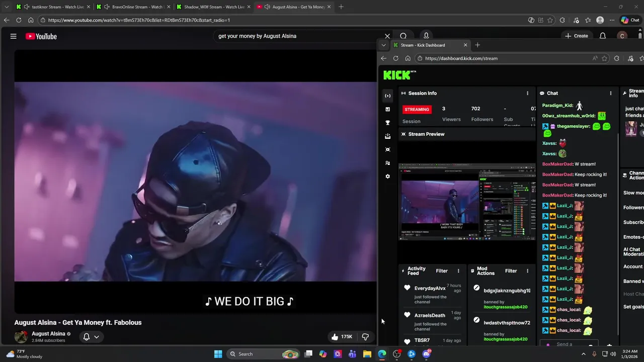This screenshot has width=644, height=362.
Task: Open OBS Studio from the taskbar
Action: tap(397, 354)
